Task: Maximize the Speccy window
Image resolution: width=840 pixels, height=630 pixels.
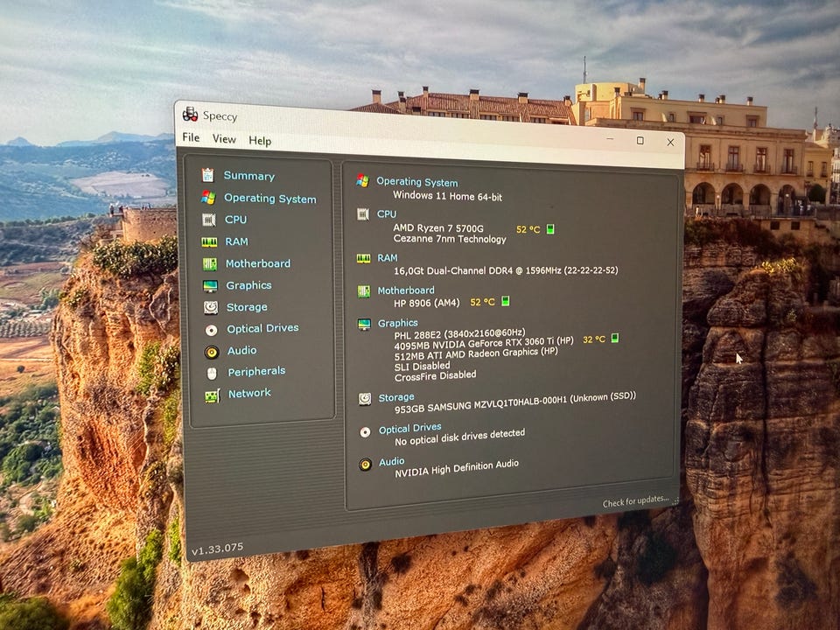Action: [x=640, y=140]
